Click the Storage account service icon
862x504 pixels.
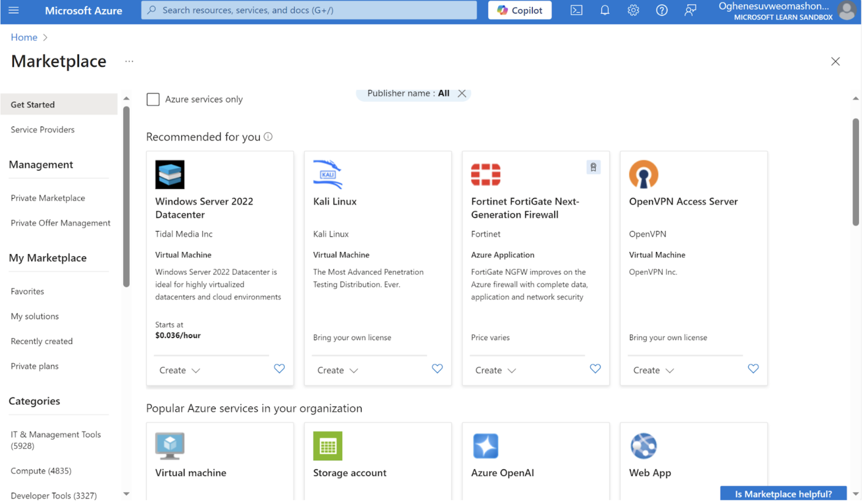[328, 446]
